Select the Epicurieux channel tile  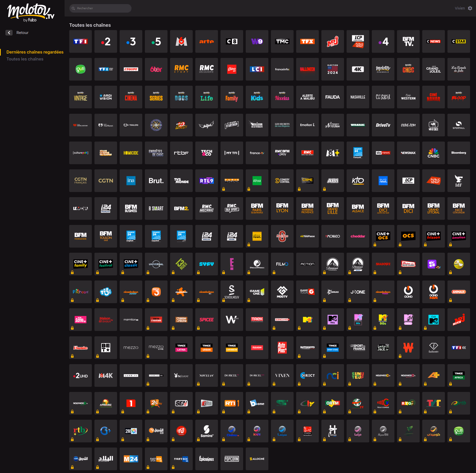click(207, 459)
